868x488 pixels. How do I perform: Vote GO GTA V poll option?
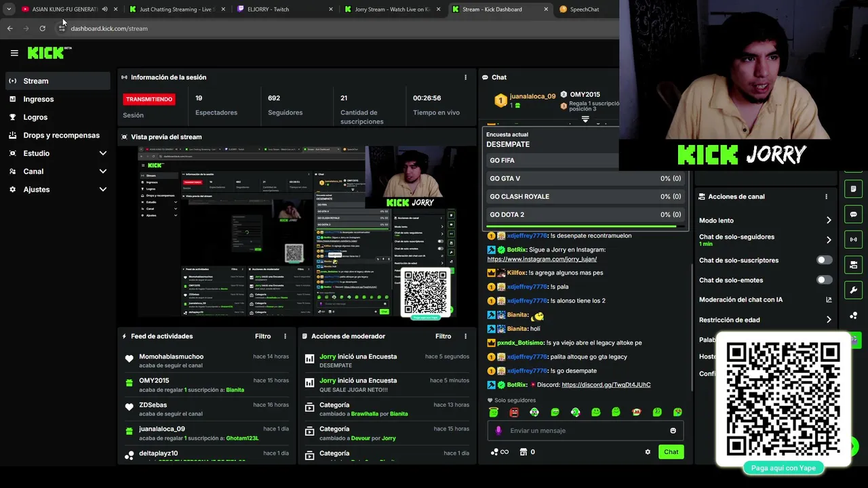pos(585,178)
